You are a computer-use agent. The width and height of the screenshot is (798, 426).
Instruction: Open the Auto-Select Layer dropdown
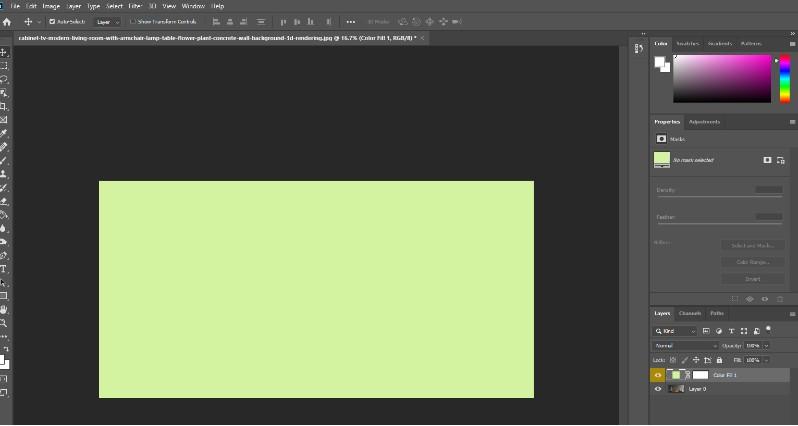[107, 22]
